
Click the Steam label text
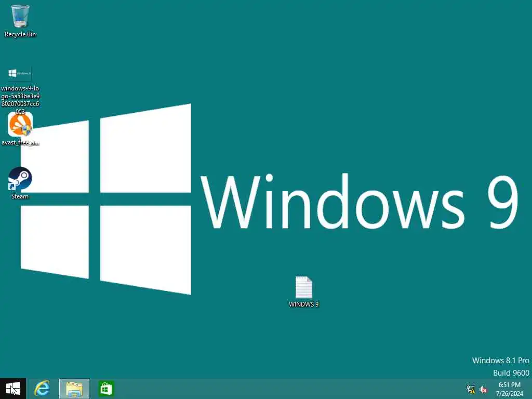(20, 196)
